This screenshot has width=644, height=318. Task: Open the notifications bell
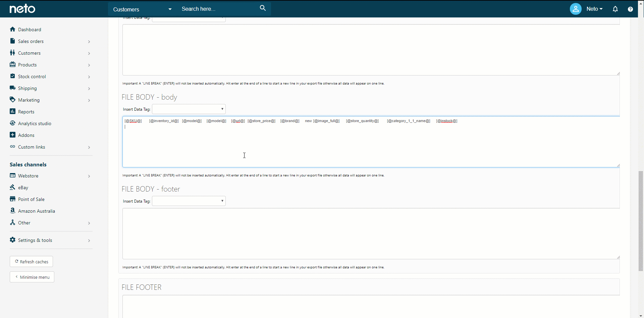(615, 9)
